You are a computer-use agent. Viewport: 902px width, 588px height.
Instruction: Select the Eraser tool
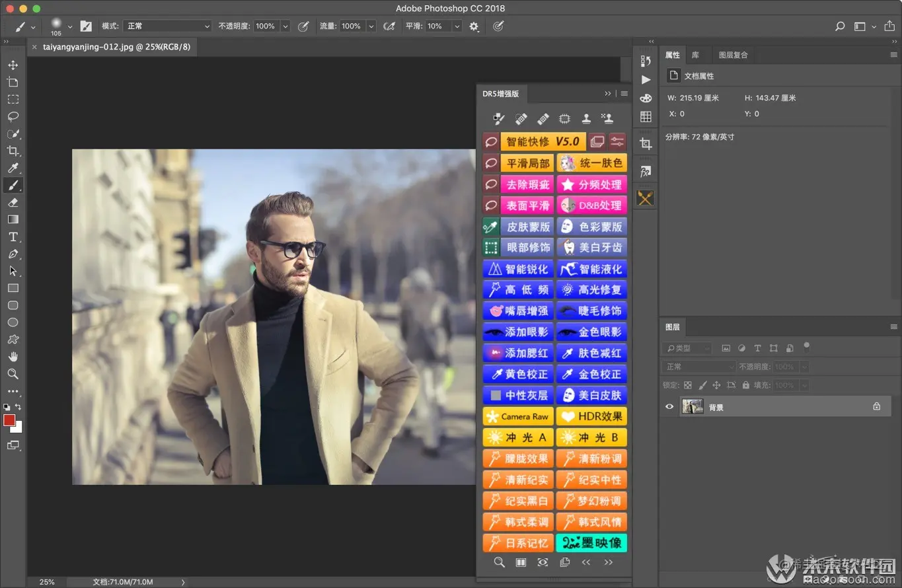13,203
